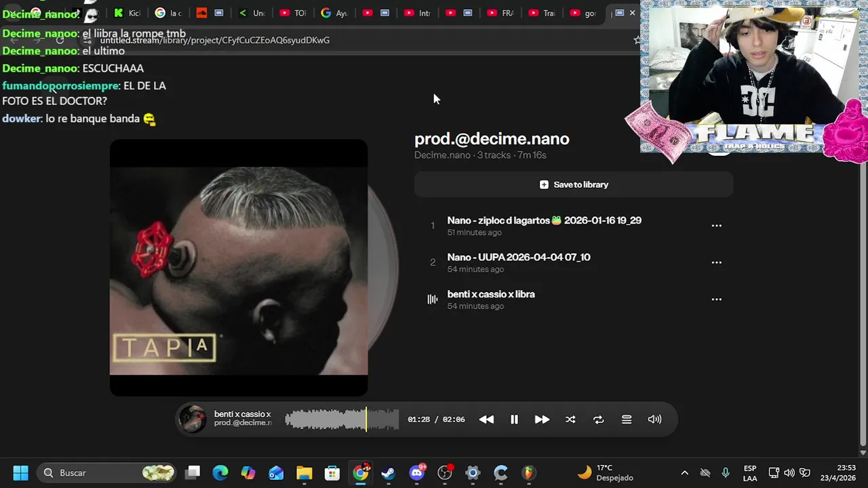Skip to the previous track

click(486, 420)
